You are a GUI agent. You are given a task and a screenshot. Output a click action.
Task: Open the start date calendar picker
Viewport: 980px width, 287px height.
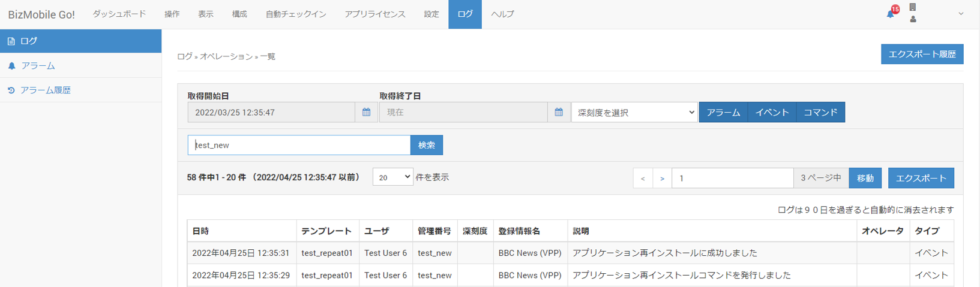(366, 112)
